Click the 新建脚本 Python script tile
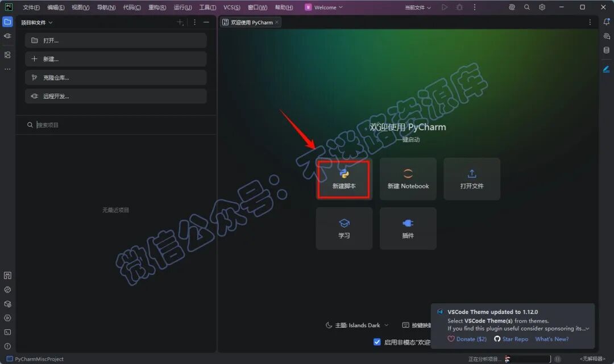 coord(343,179)
